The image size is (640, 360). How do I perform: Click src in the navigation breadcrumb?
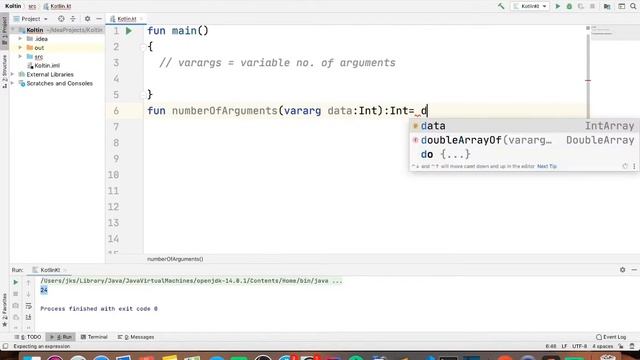32,6
